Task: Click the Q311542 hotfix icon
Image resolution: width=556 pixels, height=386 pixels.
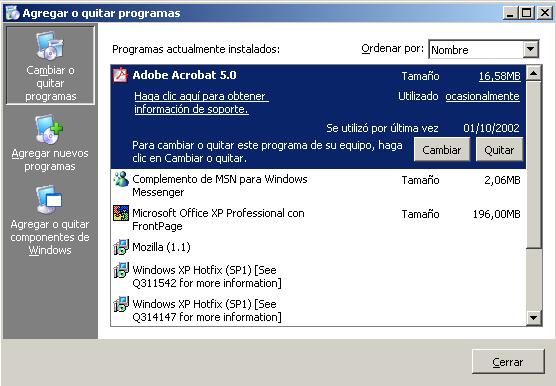Action: click(x=121, y=270)
